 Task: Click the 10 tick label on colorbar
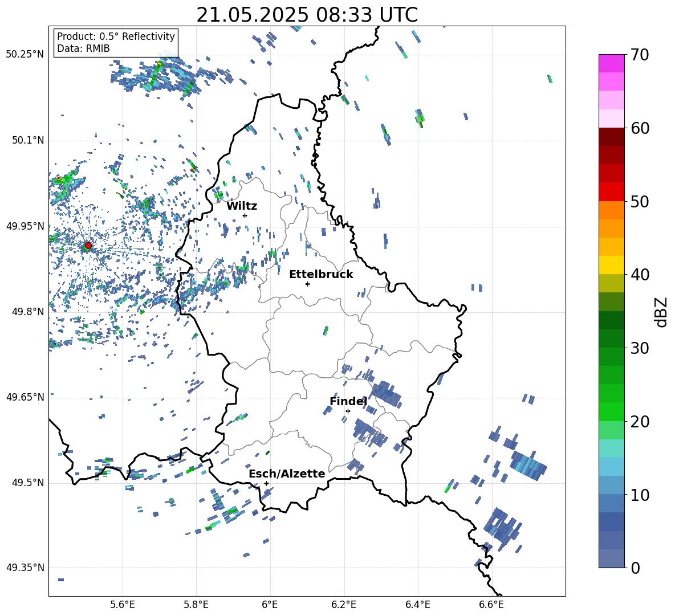(640, 495)
